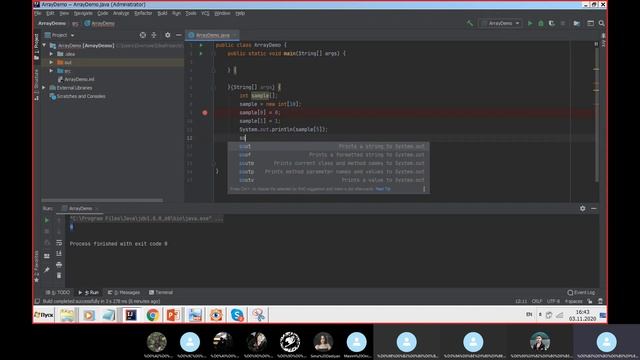Open the Project panel settings gear
Screen dimensions: 640x360
[x=168, y=35]
